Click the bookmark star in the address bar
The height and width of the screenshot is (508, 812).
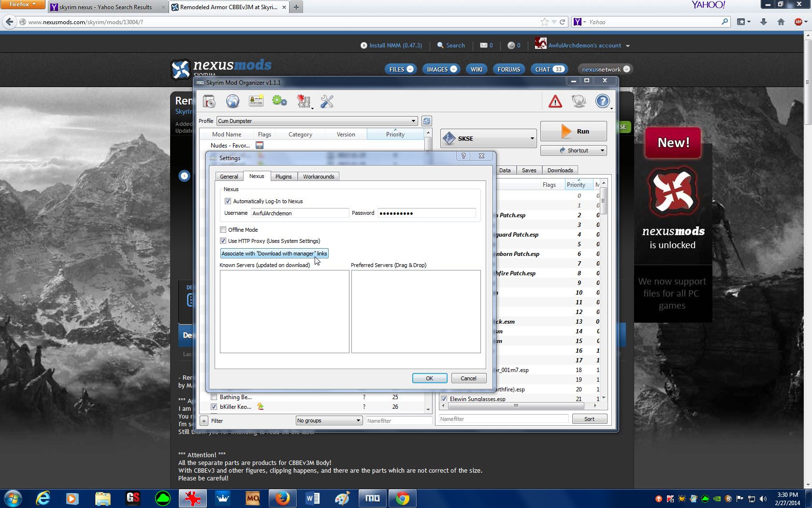545,22
